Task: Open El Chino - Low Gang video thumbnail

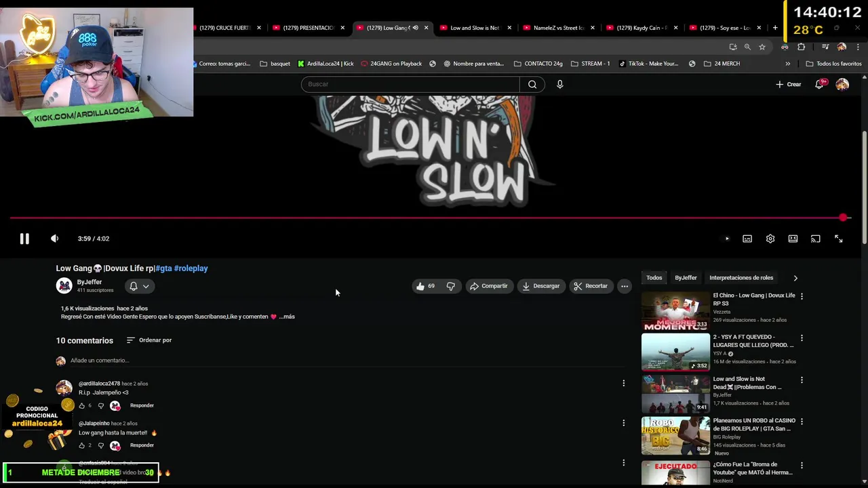Action: pyautogui.click(x=675, y=310)
